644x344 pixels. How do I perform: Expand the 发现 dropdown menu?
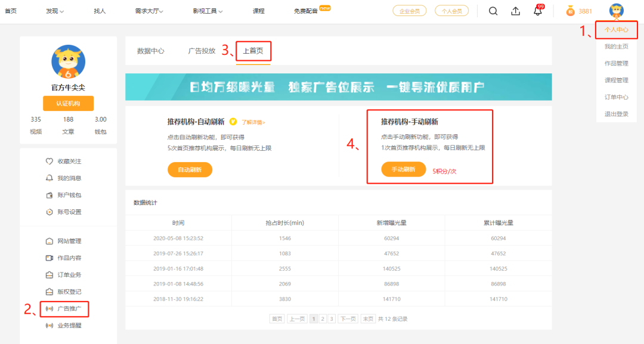(x=55, y=11)
